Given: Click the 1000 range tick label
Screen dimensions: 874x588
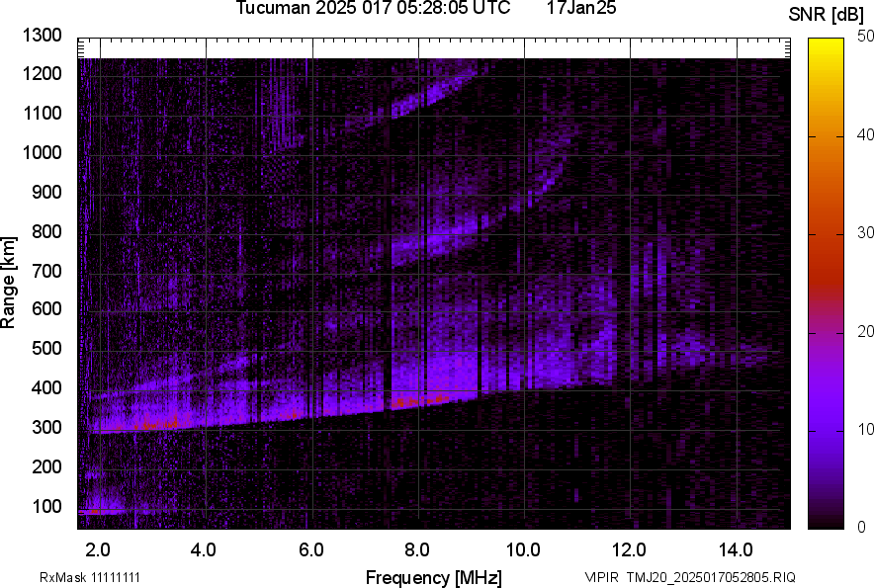Looking at the screenshot, I should tap(42, 152).
